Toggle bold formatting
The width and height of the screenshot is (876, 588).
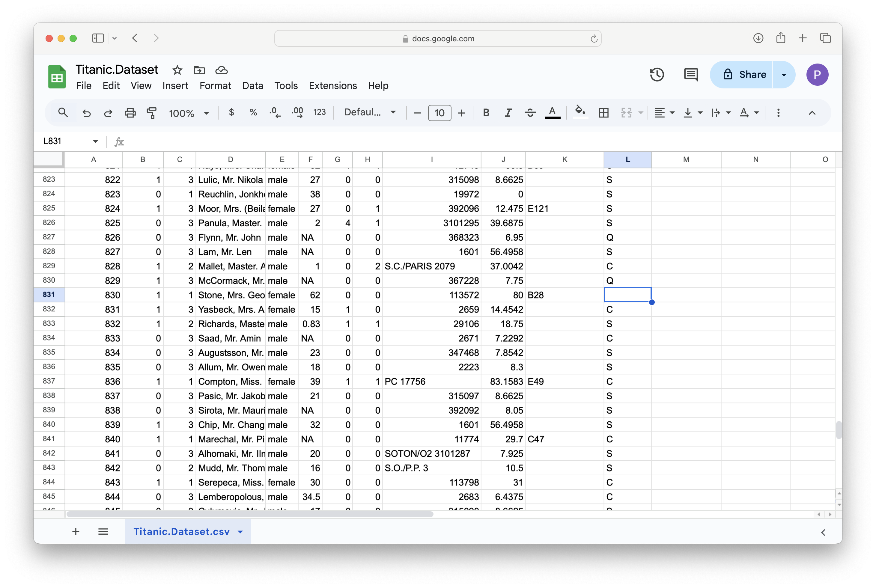tap(486, 112)
